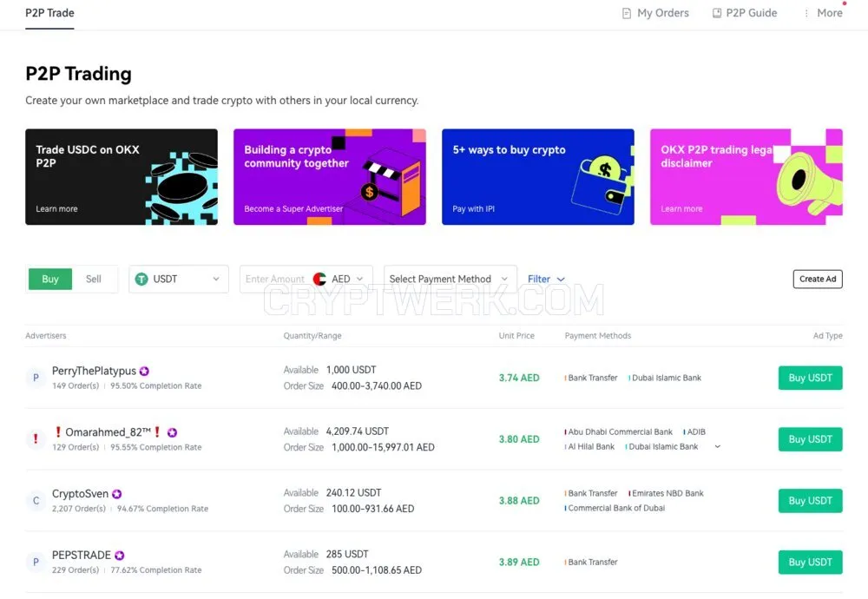Buy USDT from PerryThePlatypus
The width and height of the screenshot is (868, 599).
click(x=811, y=378)
